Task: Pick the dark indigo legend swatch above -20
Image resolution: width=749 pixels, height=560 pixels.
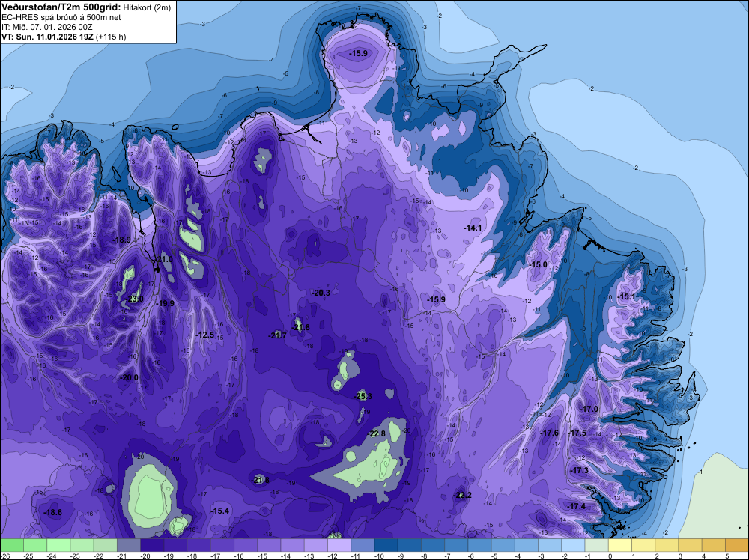Action: coord(152,545)
